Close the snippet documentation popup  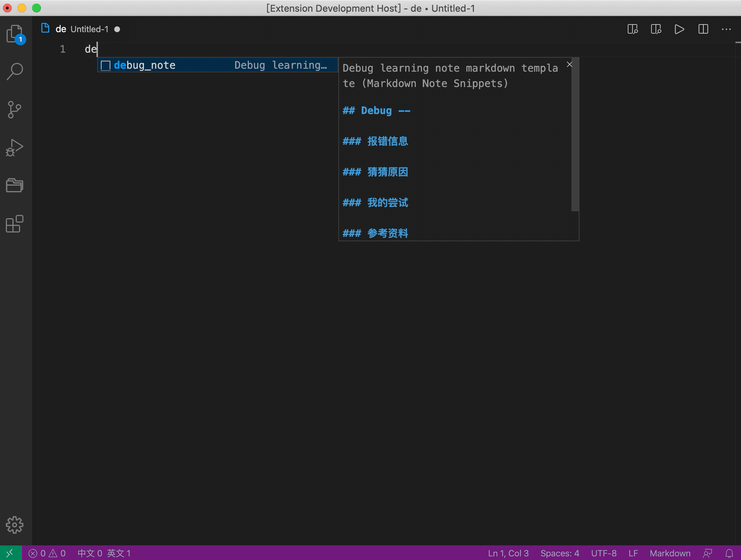pos(569,65)
